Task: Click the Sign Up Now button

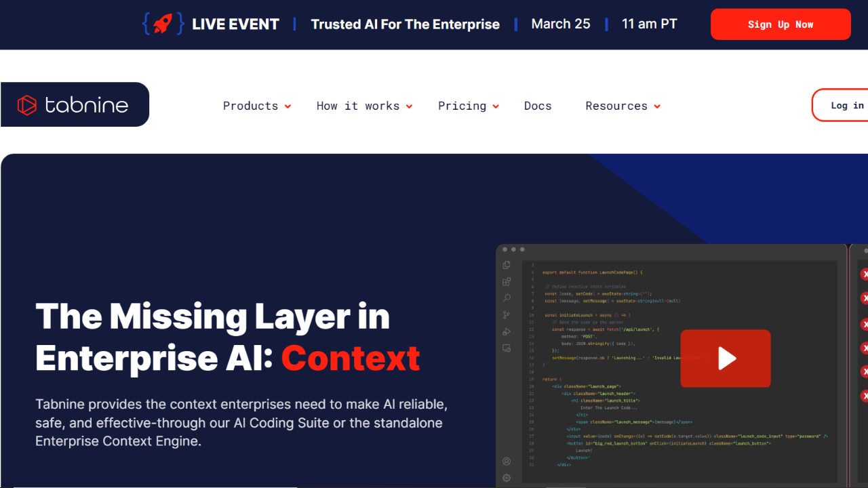Action: pos(781,24)
